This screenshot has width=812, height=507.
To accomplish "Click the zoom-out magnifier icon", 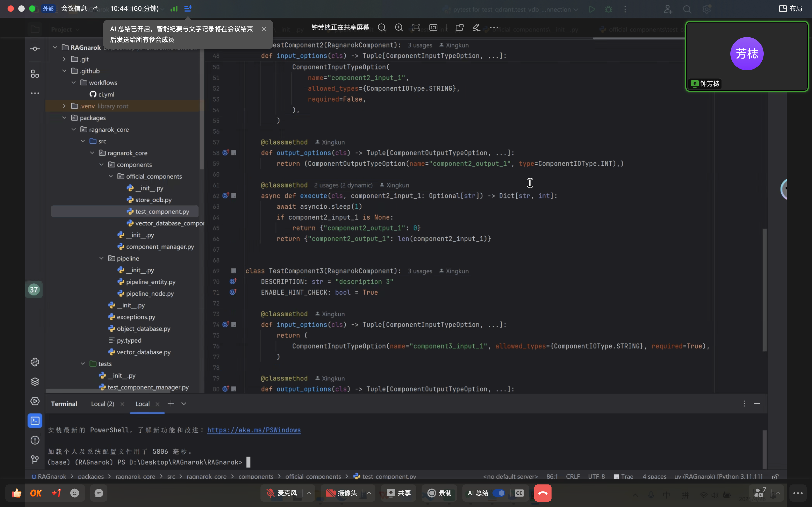I will [x=382, y=27].
